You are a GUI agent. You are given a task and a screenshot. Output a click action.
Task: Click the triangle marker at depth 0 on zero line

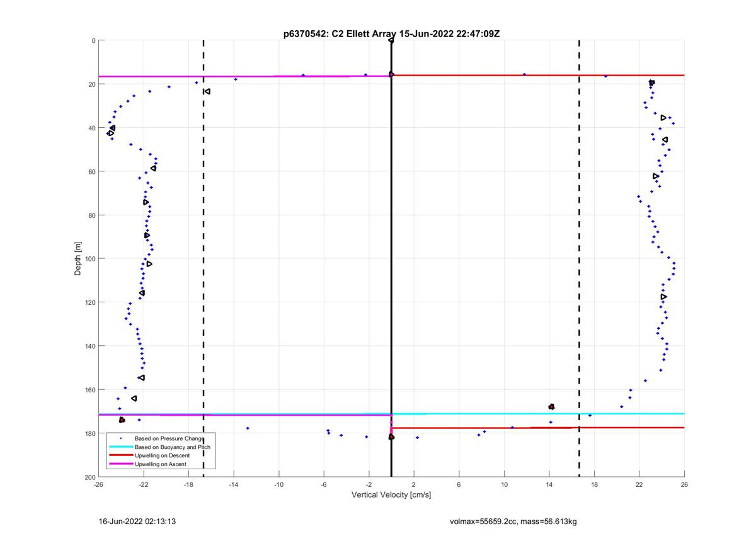(x=391, y=40)
